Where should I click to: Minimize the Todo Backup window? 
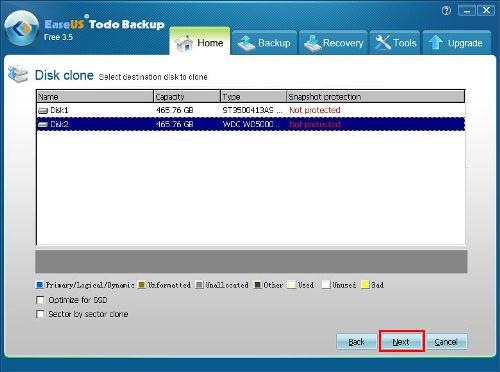tap(467, 11)
